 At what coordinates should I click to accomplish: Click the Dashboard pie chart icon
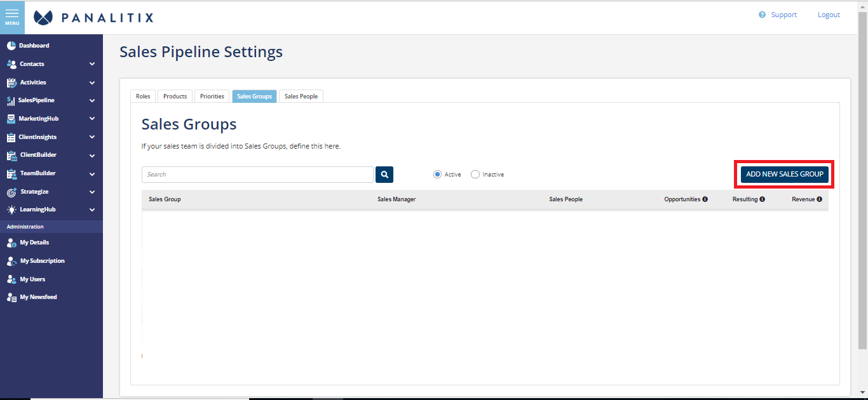(x=11, y=46)
